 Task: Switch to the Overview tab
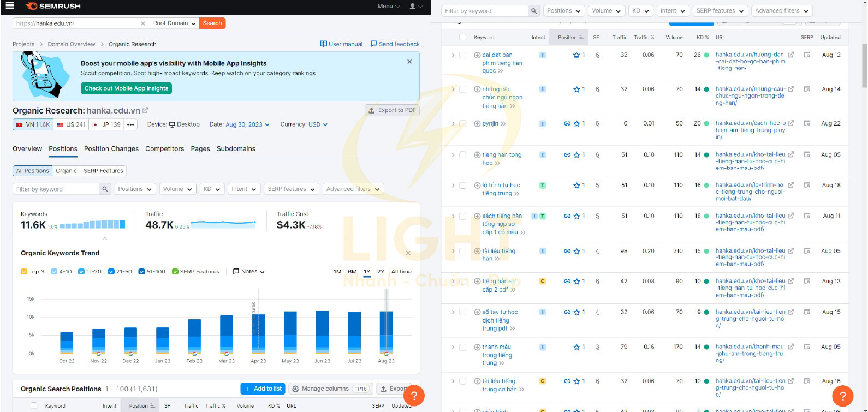pyautogui.click(x=27, y=148)
